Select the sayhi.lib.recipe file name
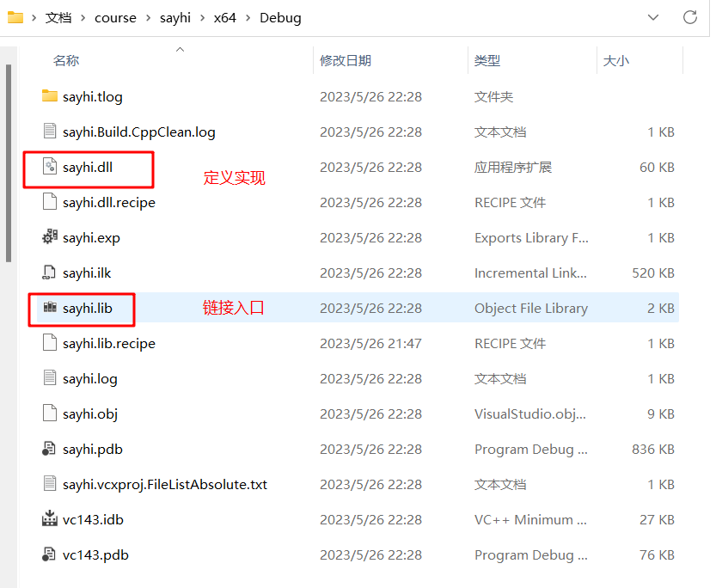 coord(109,343)
